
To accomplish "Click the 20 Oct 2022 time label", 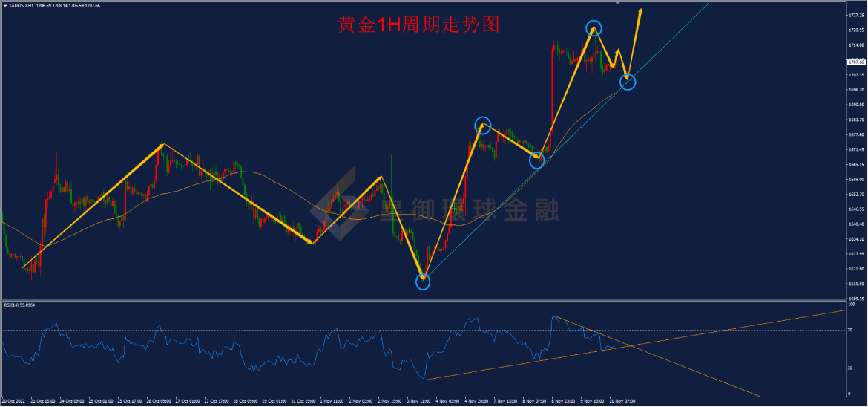I will [x=12, y=400].
